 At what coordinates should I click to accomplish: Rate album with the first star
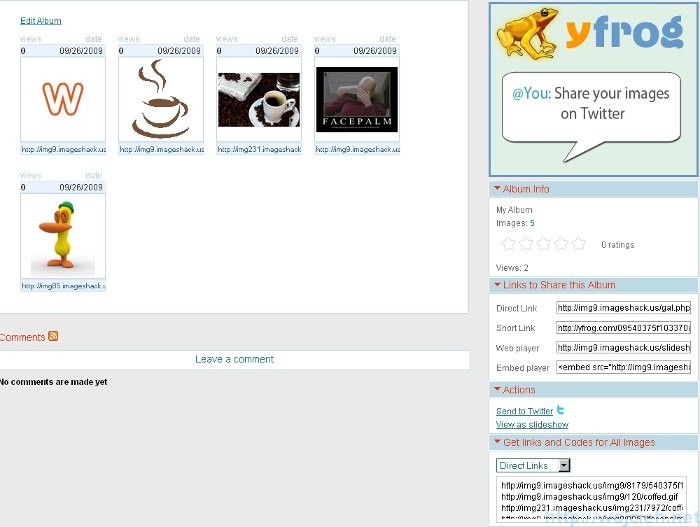pos(508,244)
